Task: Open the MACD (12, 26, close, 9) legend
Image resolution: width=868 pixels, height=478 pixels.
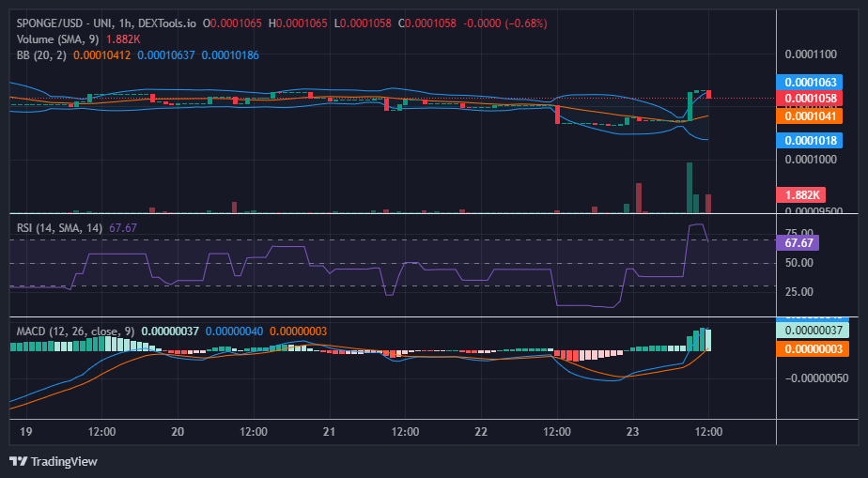Action: tap(75, 332)
